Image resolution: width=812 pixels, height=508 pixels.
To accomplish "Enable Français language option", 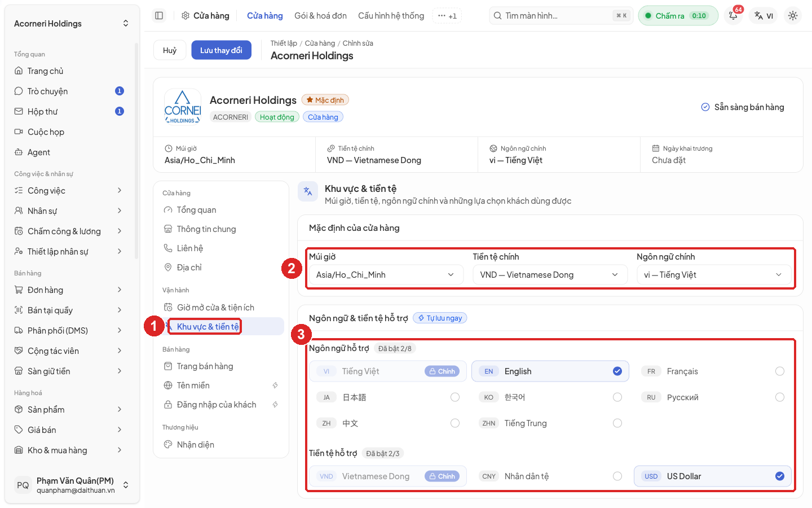I will tap(713, 371).
